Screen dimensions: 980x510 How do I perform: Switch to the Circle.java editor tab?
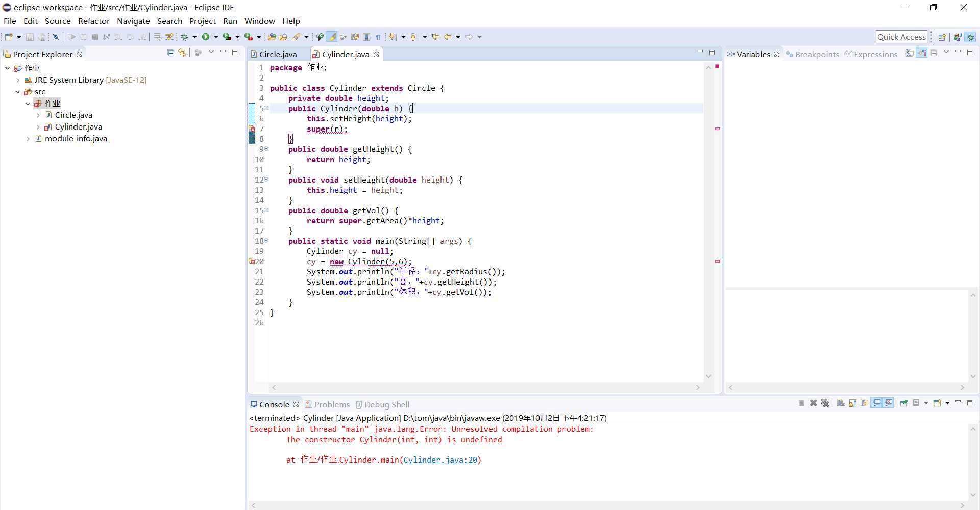pyautogui.click(x=278, y=54)
